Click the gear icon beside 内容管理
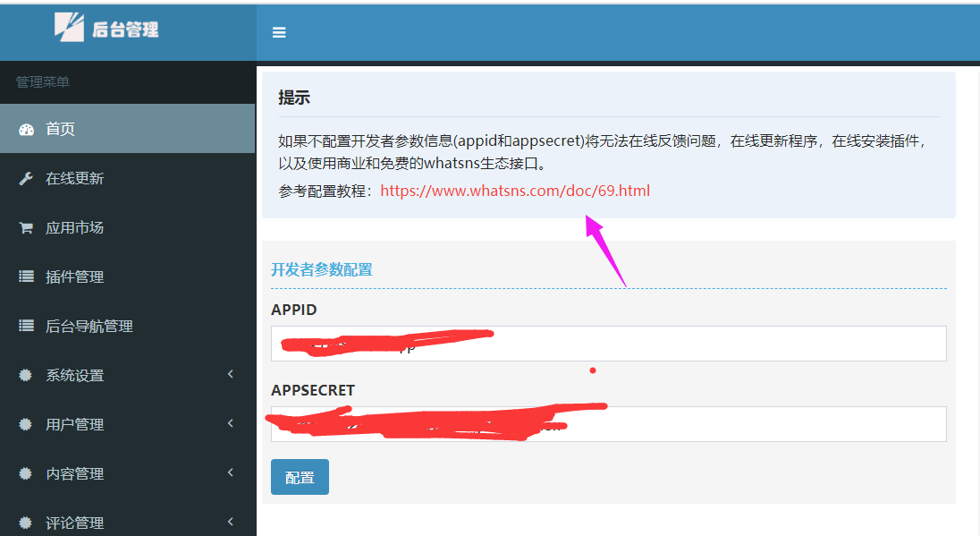The image size is (980, 536). click(26, 473)
